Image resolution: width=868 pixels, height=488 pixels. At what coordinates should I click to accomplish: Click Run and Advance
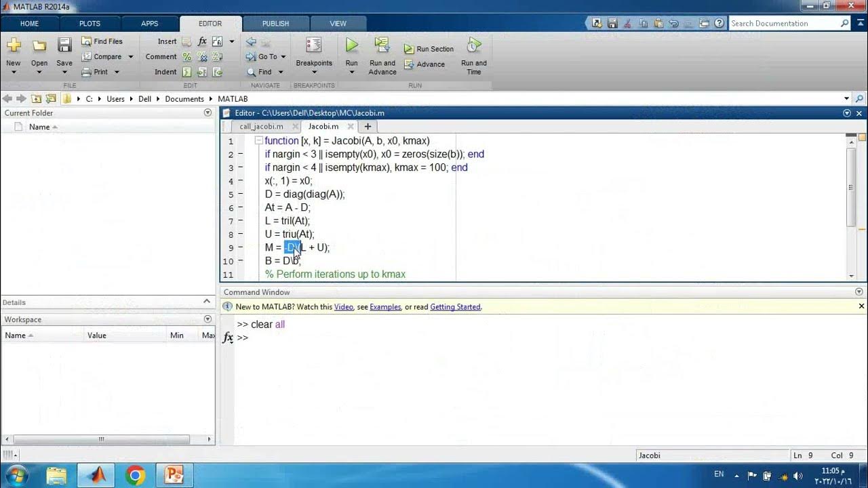[382, 56]
